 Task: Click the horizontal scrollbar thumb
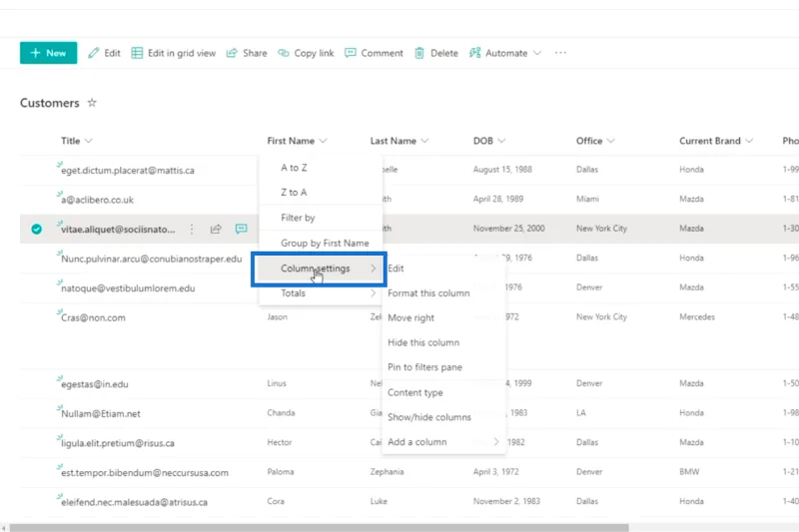(x=319, y=528)
